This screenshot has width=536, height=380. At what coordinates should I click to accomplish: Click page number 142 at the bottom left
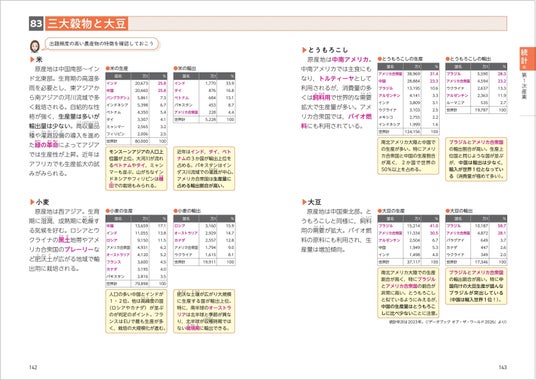click(33, 367)
